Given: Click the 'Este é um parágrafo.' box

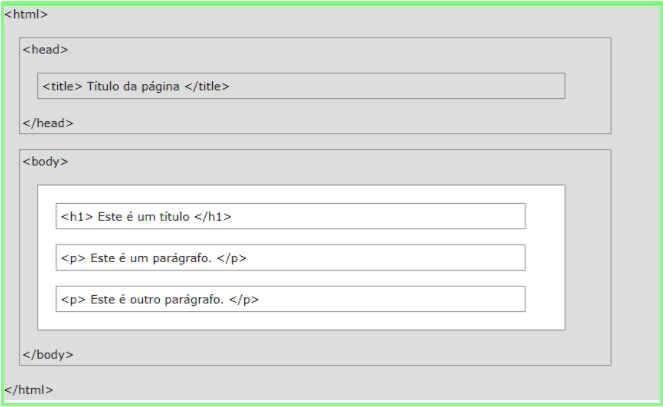Looking at the screenshot, I should point(290,257).
